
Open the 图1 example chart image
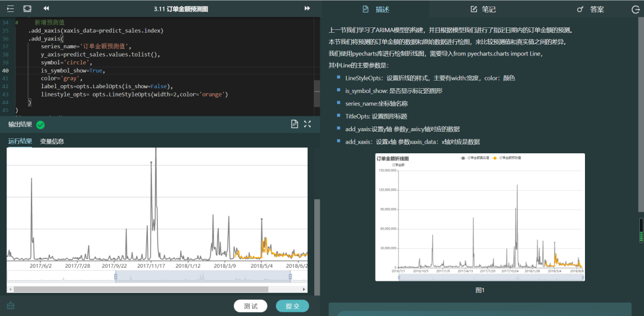pos(479,217)
